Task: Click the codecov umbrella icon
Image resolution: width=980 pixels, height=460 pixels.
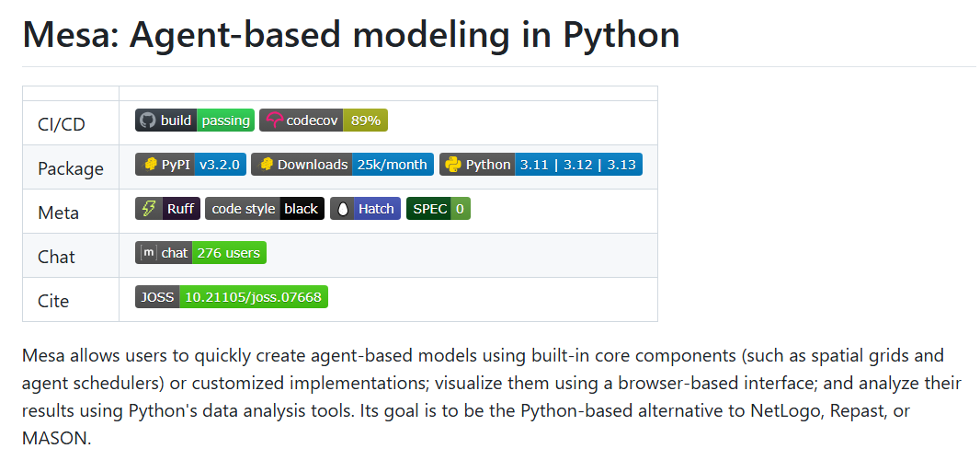Action: click(274, 121)
